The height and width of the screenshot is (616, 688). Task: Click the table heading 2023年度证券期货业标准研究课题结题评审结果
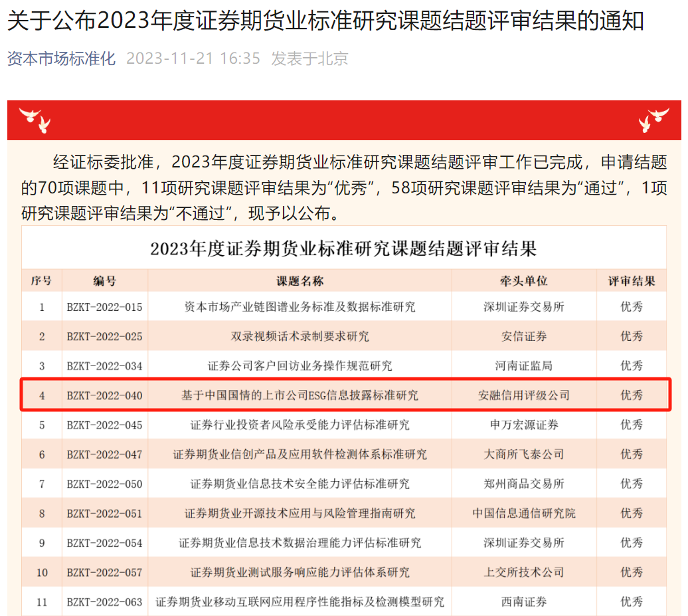tap(343, 249)
